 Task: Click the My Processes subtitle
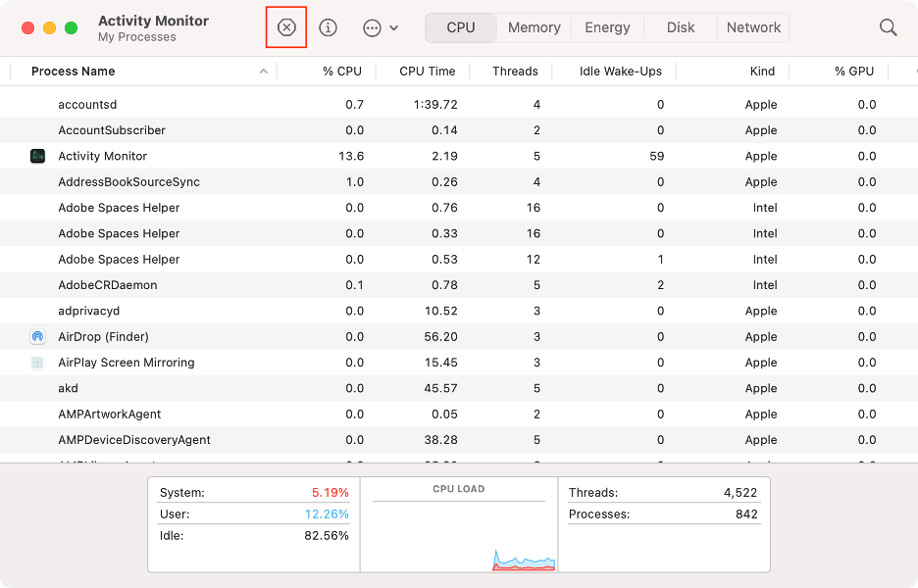click(x=137, y=37)
